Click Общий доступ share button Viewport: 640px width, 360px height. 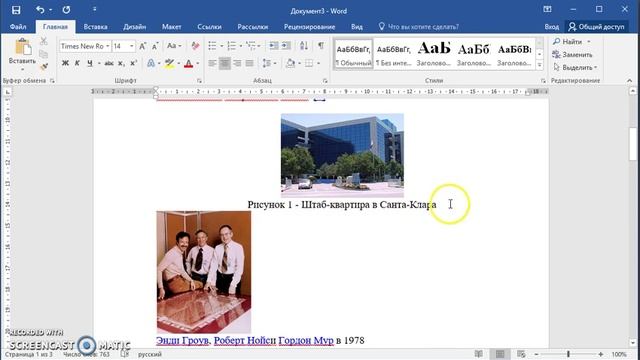tap(596, 27)
